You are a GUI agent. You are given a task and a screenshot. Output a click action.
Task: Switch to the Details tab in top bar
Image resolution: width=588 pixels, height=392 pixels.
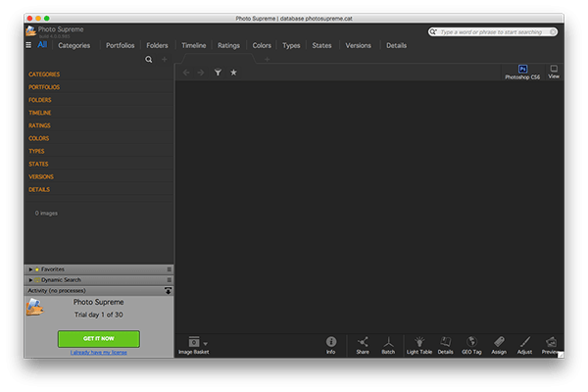396,45
